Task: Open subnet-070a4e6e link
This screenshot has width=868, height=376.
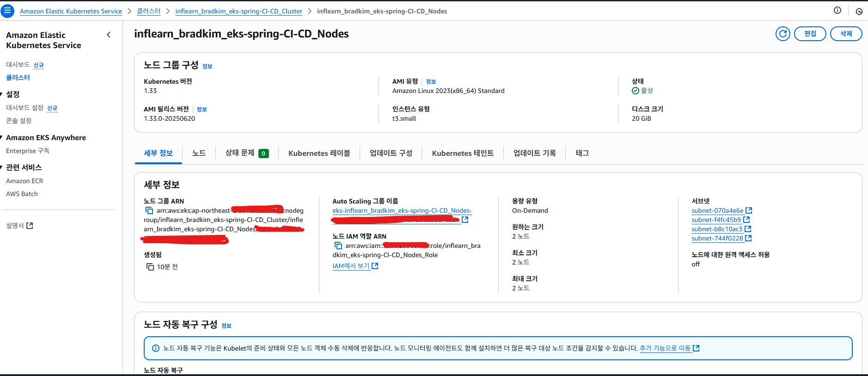Action: coord(717,210)
